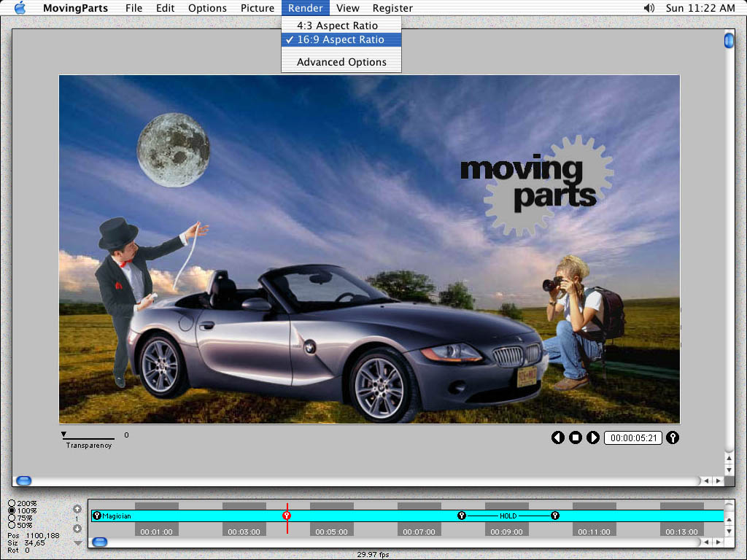
Task: Open the Apple menu
Action: click(x=19, y=8)
